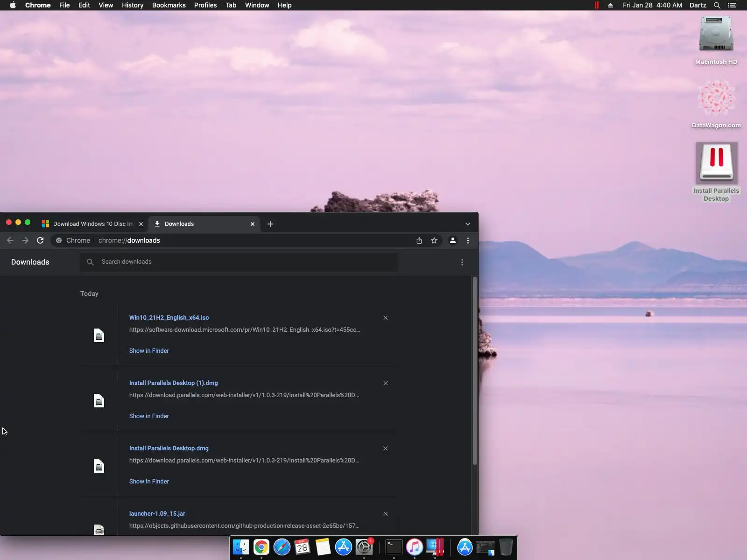
Task: Share this page via the share icon
Action: [419, 240]
